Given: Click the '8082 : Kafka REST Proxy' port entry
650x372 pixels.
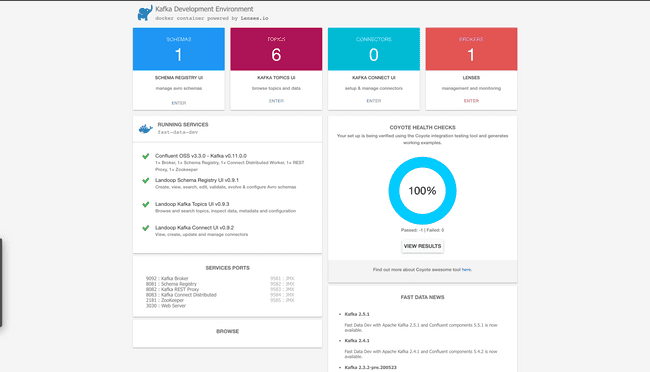Looking at the screenshot, I should coord(172,289).
